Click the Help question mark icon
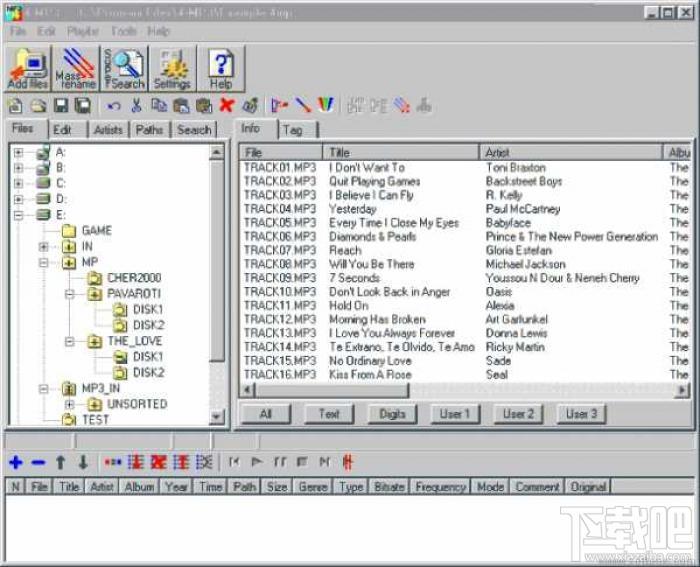 pos(221,68)
